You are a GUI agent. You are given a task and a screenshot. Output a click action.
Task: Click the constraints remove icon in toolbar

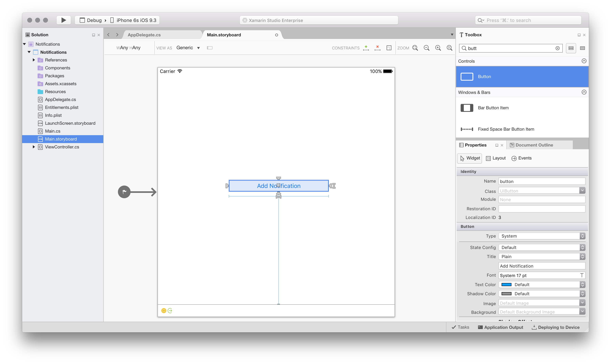coord(377,48)
